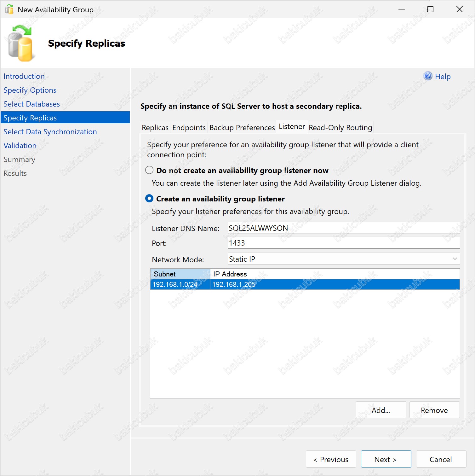Click into the Port field
This screenshot has width=475, height=476.
click(343, 243)
